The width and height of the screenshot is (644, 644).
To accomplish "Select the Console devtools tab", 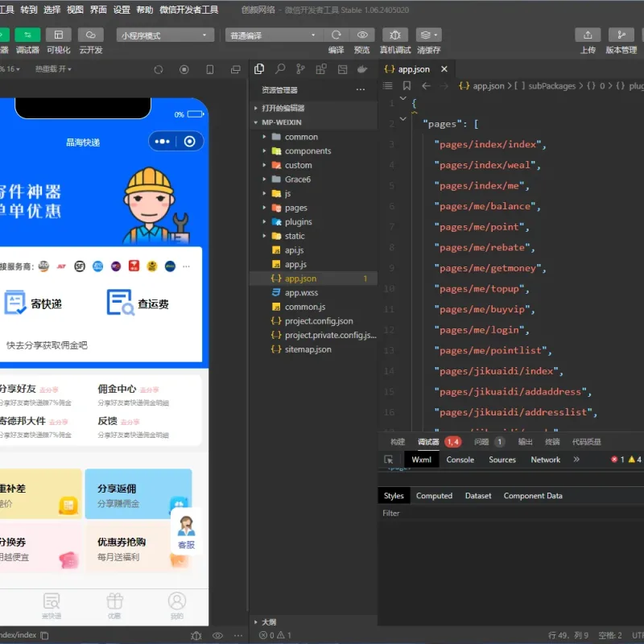I will coord(460,460).
